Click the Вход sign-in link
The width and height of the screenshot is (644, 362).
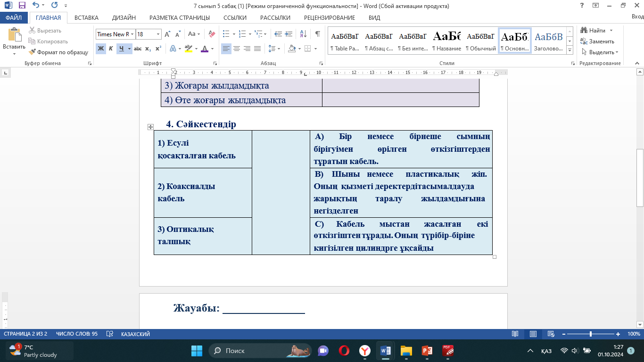[x=637, y=17]
